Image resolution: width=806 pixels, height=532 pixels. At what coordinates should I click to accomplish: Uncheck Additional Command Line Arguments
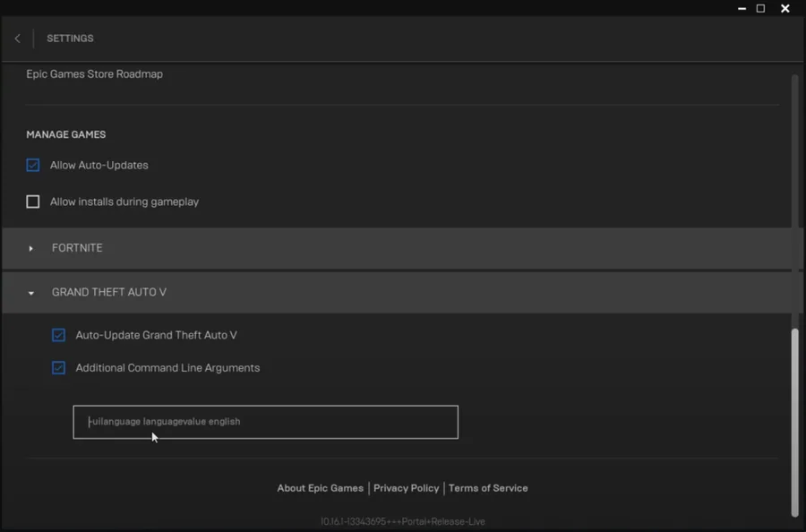[x=58, y=368]
